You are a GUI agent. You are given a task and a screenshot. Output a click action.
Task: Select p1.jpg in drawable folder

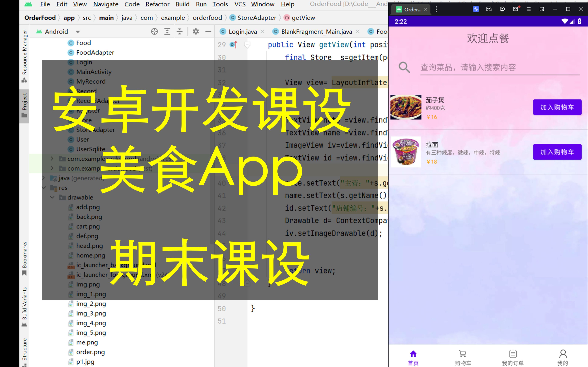pos(85,362)
